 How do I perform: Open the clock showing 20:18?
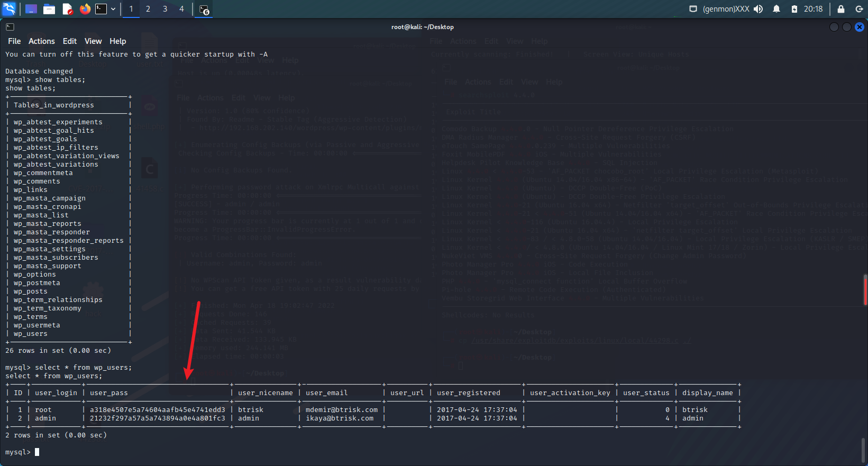tap(813, 9)
